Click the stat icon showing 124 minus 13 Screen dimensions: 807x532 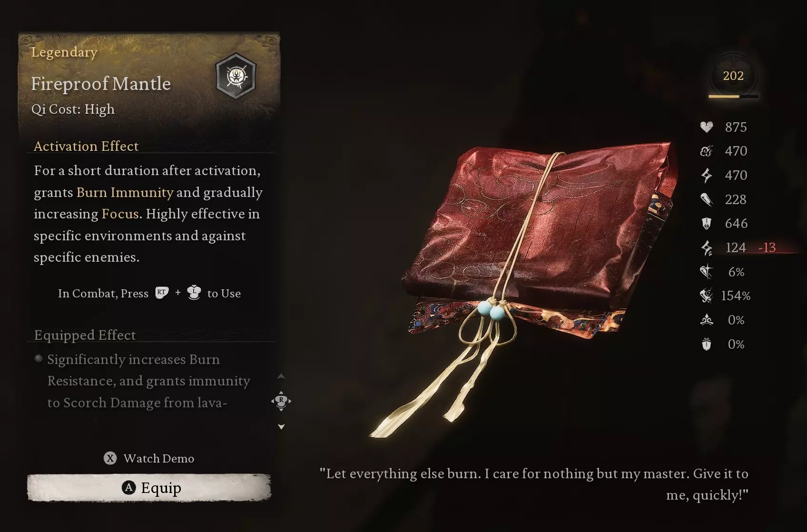[707, 247]
